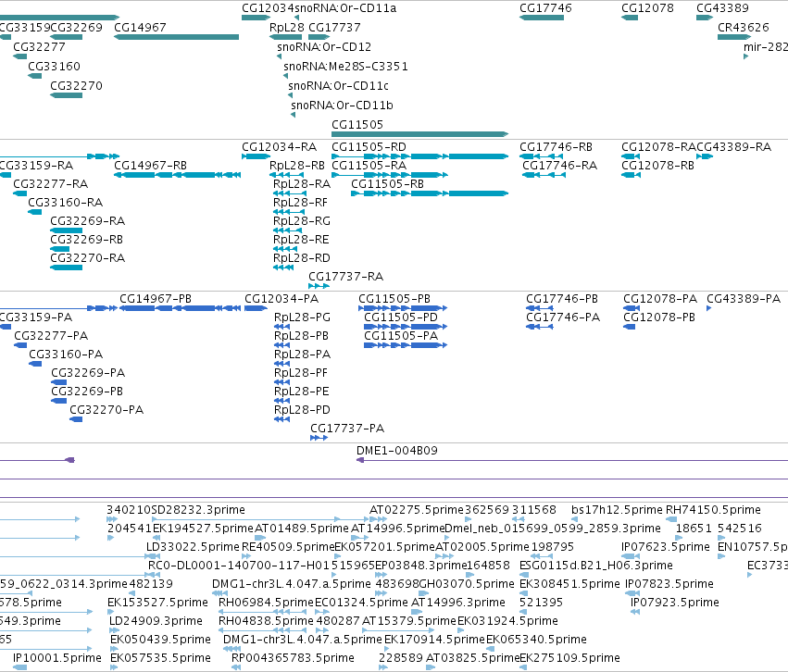Select CG32277 gene label
The image size is (788, 672).
point(39,46)
